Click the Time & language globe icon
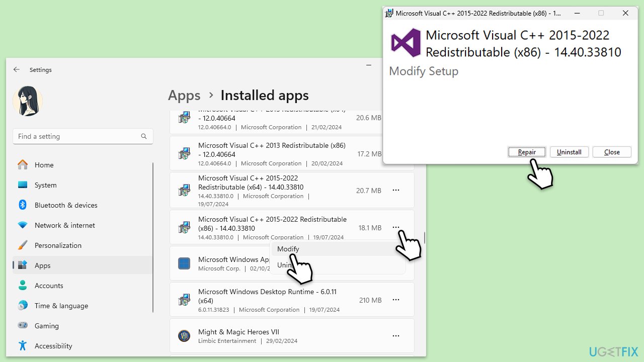 tap(23, 306)
